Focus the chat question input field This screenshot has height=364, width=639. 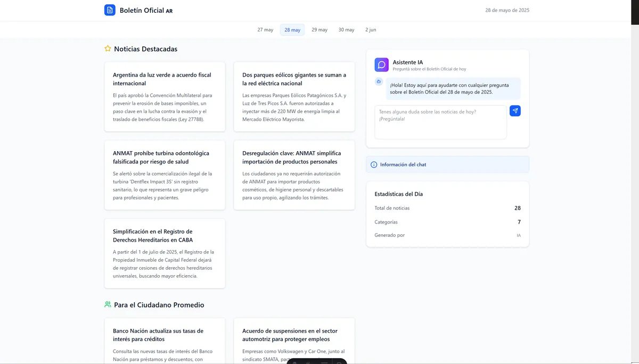(440, 122)
